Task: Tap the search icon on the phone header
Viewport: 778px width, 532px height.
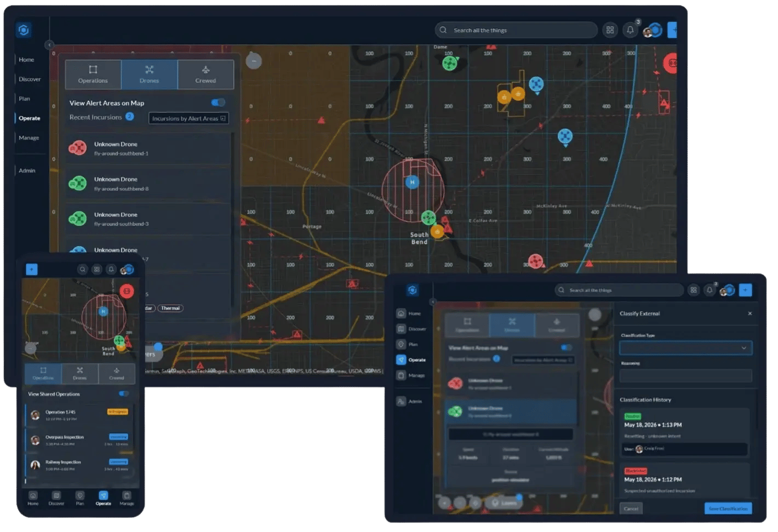Action: (x=82, y=269)
